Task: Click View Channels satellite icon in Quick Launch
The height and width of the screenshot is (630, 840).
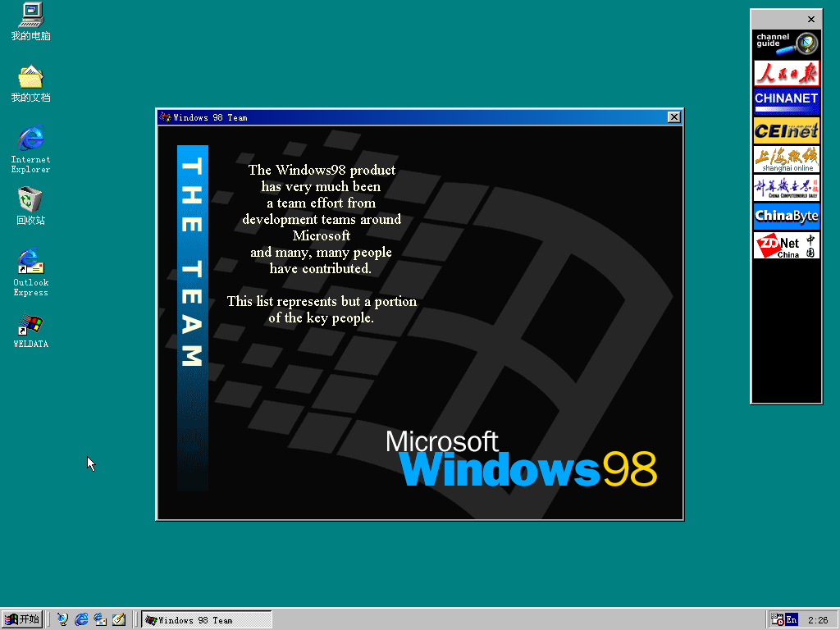Action: pyautogui.click(x=63, y=619)
